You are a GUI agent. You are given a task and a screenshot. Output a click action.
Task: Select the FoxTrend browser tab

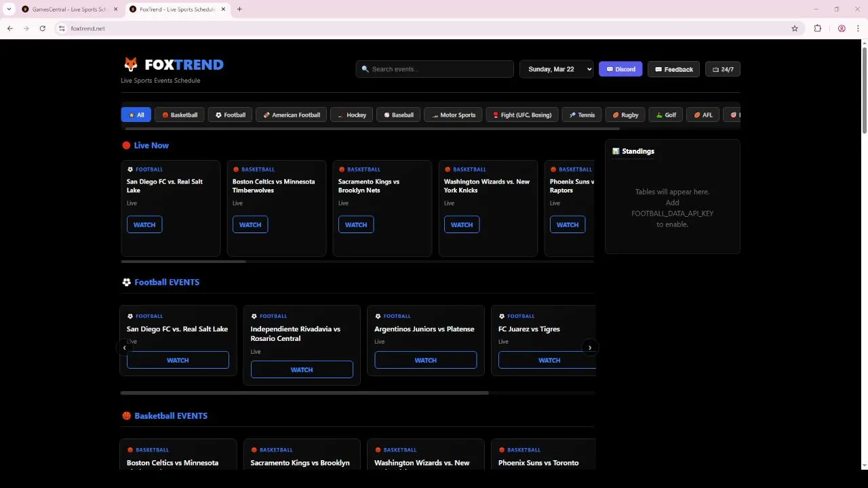176,9
